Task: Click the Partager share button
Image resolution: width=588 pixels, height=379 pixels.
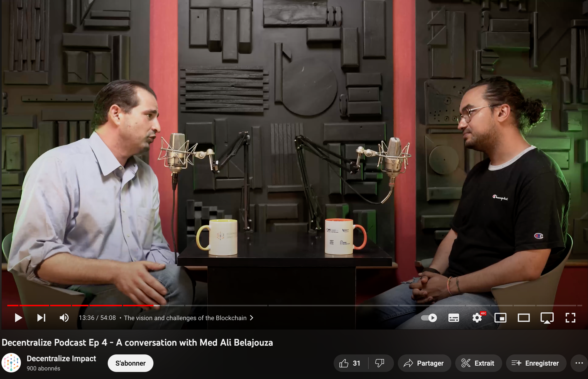Action: (x=424, y=363)
